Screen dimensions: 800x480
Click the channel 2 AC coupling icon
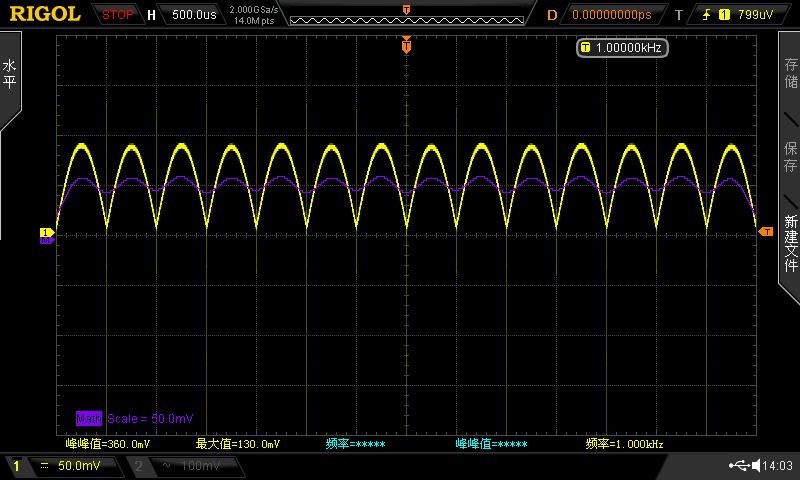[x=166, y=466]
